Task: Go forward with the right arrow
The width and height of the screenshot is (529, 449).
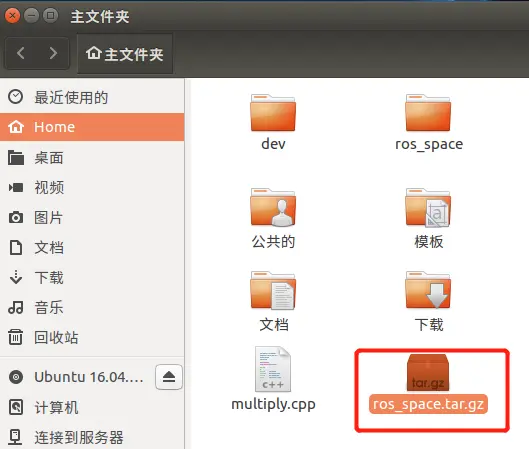Action: pyautogui.click(x=53, y=53)
